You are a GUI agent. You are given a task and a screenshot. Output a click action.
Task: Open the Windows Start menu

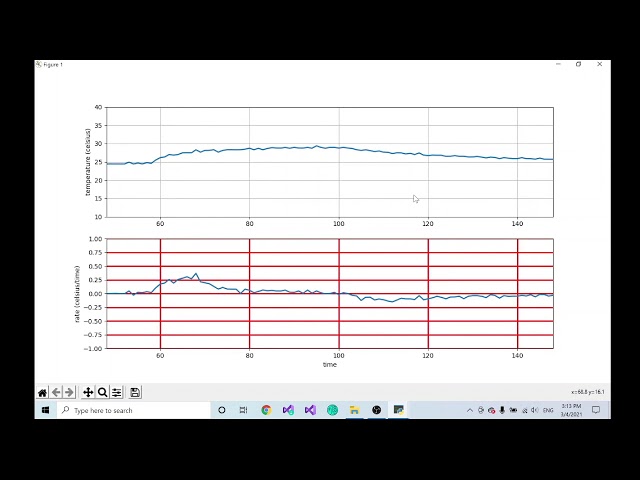(45, 410)
